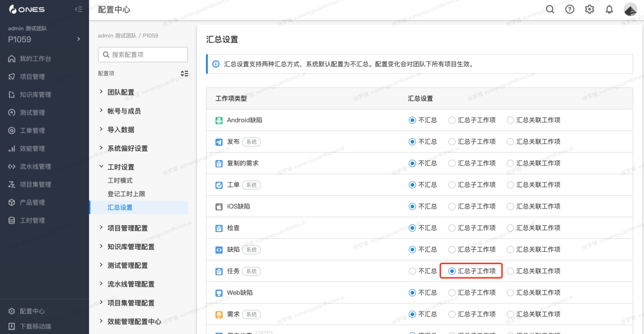Click the 发布 paper plane icon

point(219,142)
